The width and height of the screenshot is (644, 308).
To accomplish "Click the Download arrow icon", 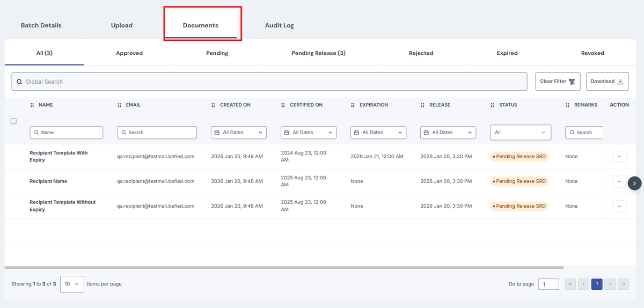I will (620, 82).
